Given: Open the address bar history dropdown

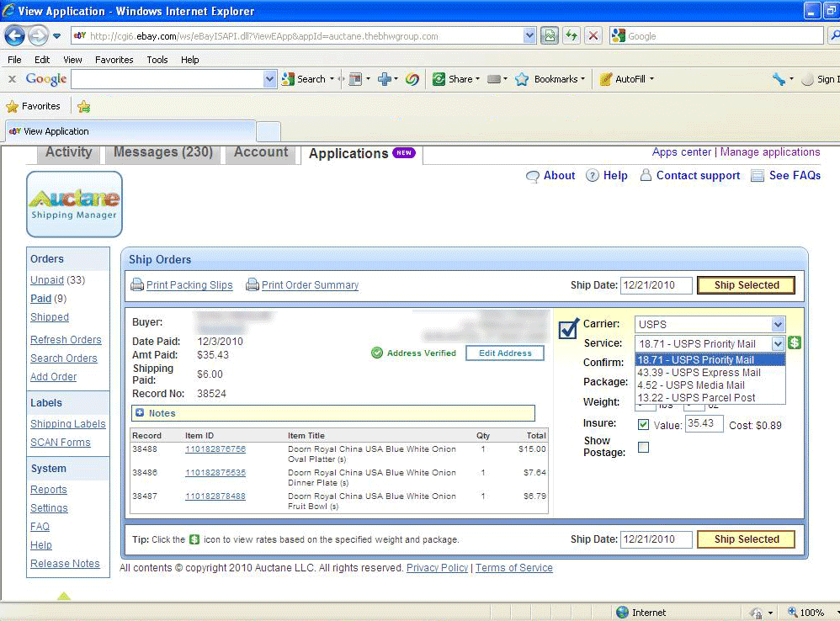Looking at the screenshot, I should tap(529, 36).
